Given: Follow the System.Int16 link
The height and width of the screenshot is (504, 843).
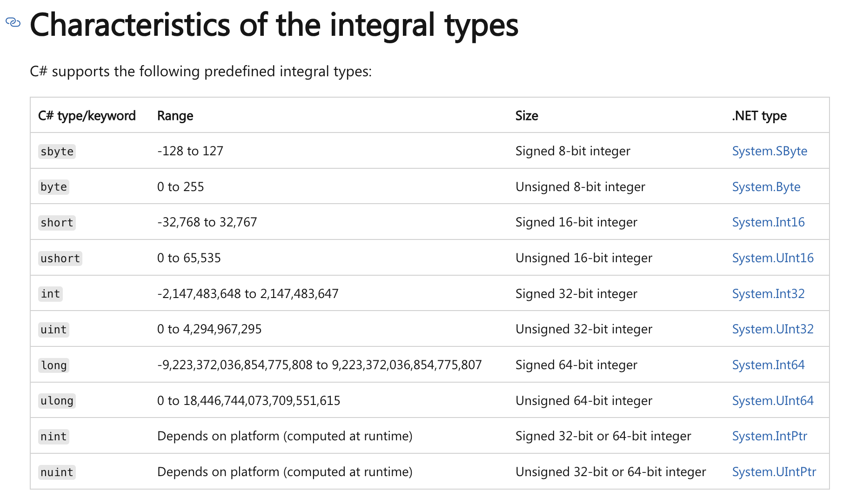Looking at the screenshot, I should click(768, 222).
